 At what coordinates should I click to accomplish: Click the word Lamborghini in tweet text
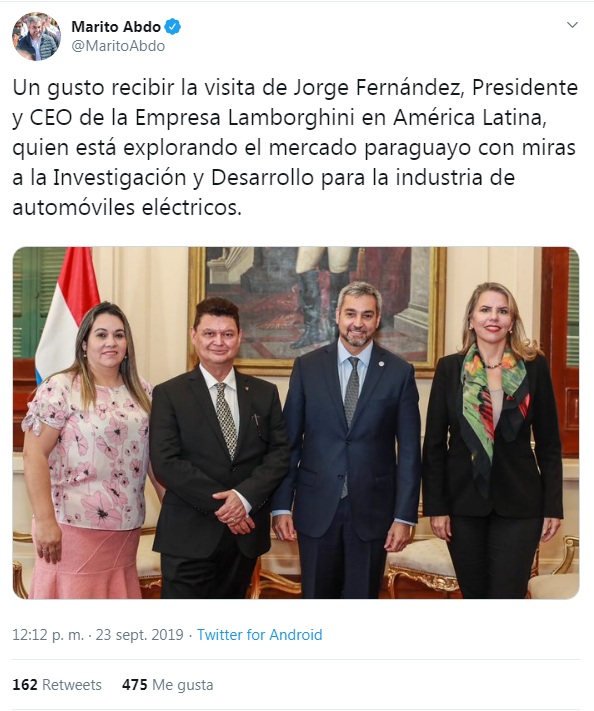pyautogui.click(x=291, y=117)
